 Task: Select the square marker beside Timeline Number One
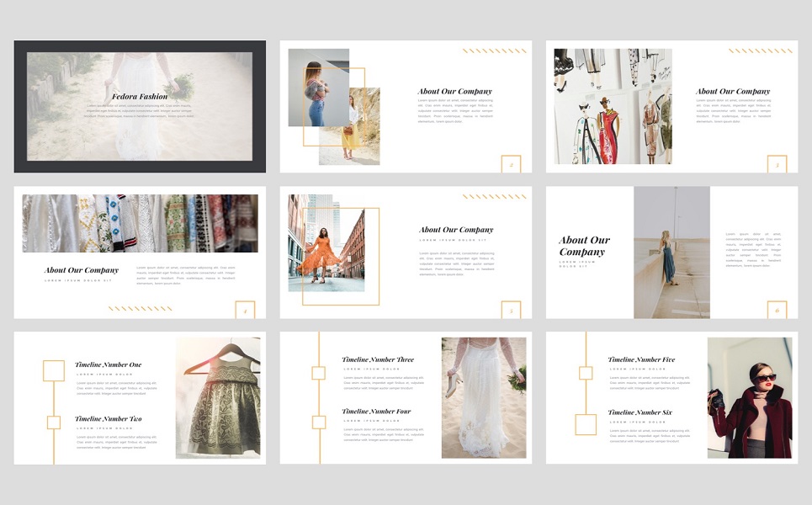pos(54,371)
